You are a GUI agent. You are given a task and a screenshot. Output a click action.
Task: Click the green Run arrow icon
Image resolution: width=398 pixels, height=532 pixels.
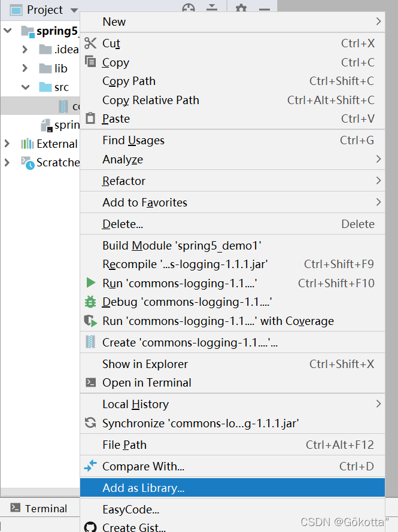pyautogui.click(x=90, y=282)
